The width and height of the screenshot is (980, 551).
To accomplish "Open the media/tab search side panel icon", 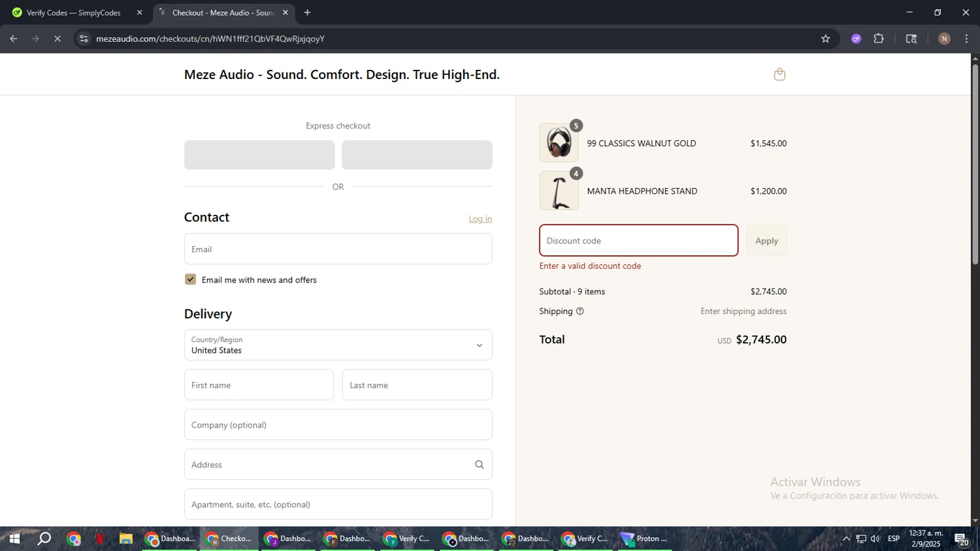I will 911,39.
